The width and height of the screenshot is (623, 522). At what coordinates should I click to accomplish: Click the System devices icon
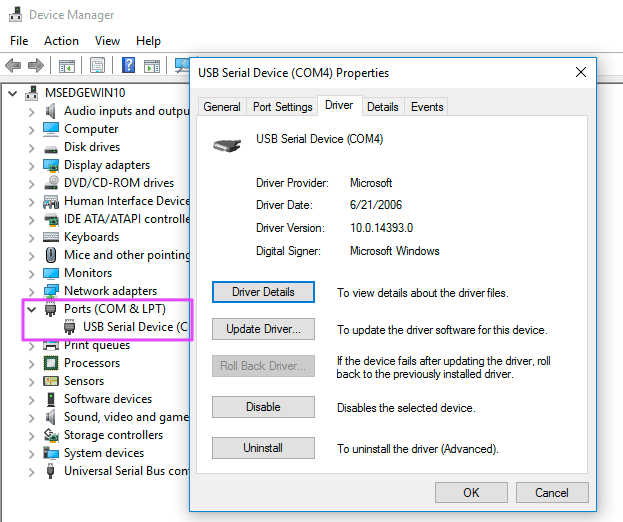pos(51,453)
